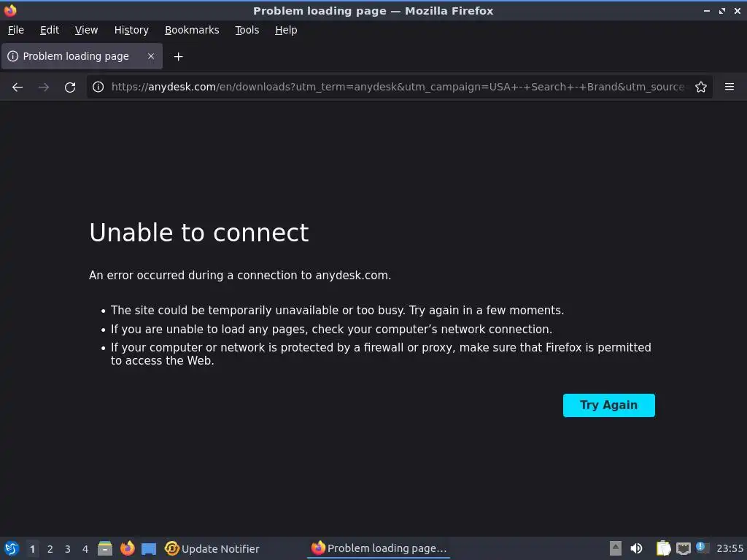747x560 pixels.
Task: Select the Problem loading page tab
Action: click(82, 56)
